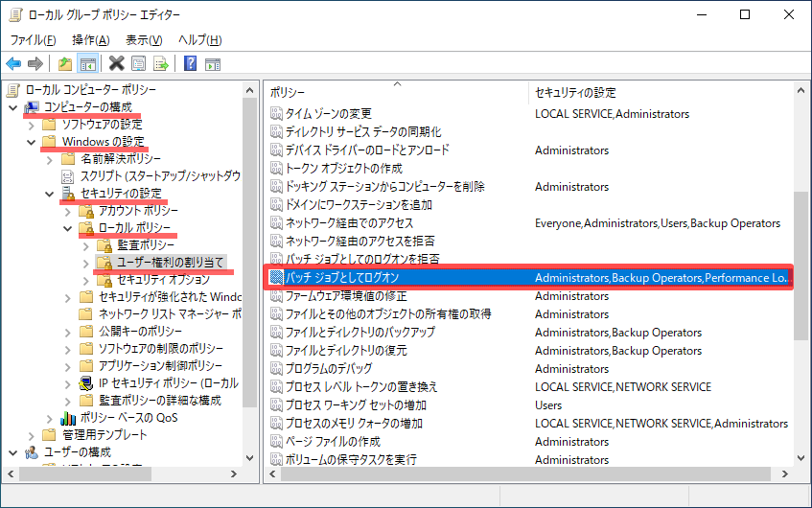Toggle the Show/Hide action pane icon
This screenshot has height=508, width=812.
213,64
